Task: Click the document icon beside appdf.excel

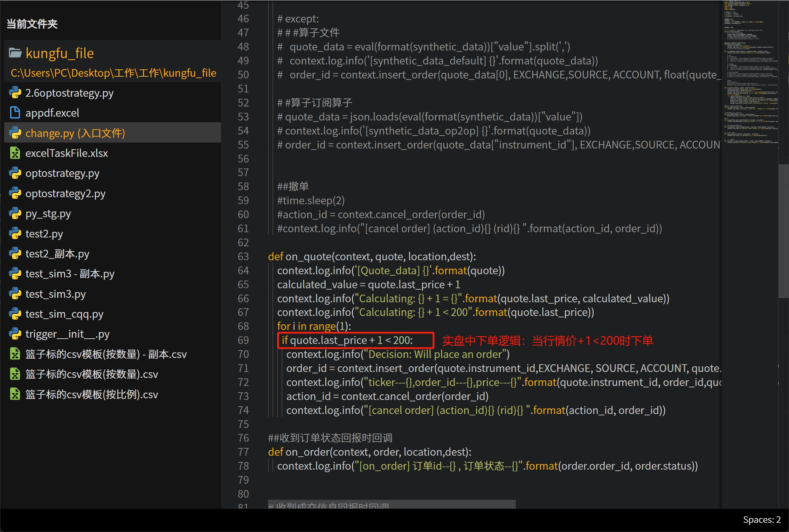Action: point(15,113)
